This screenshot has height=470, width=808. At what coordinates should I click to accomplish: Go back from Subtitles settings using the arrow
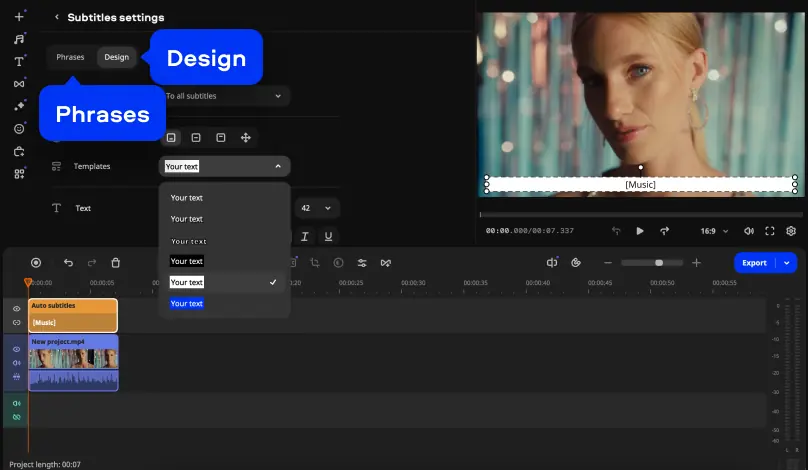(x=57, y=17)
